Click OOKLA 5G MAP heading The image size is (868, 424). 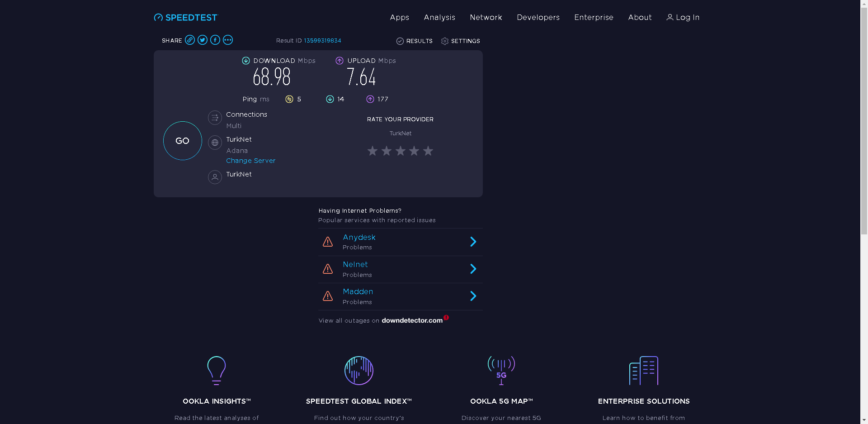(501, 401)
